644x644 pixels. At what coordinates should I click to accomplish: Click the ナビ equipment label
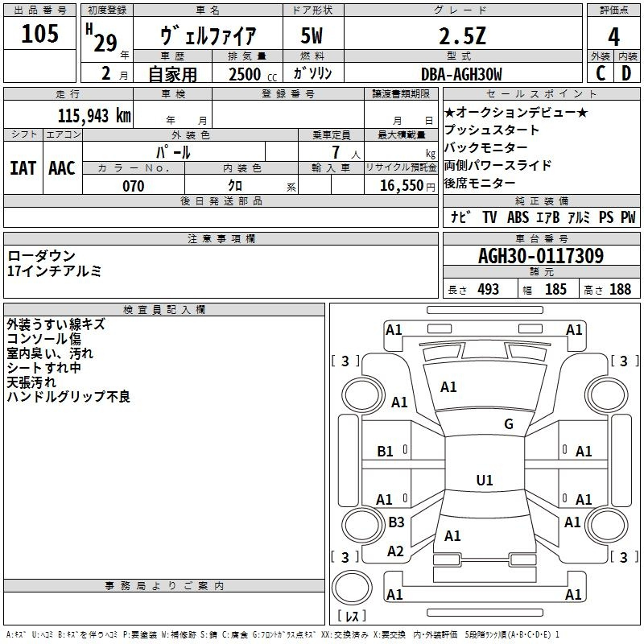click(x=460, y=217)
